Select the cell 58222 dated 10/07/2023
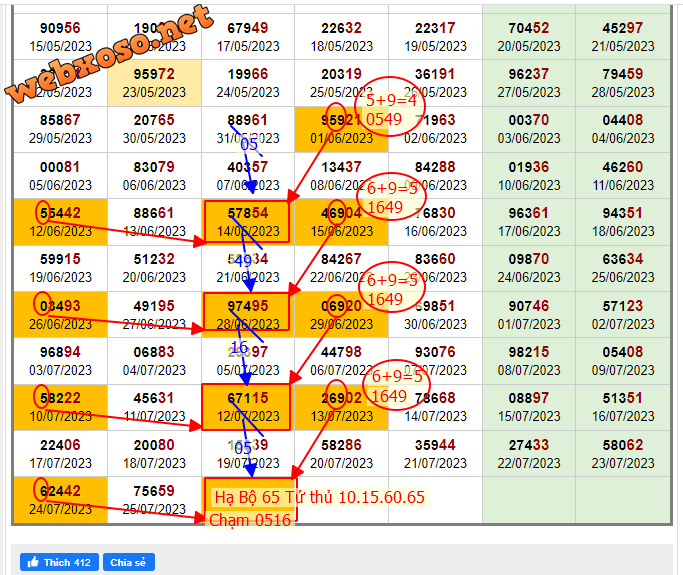This screenshot has height=575, width=683. (61, 407)
